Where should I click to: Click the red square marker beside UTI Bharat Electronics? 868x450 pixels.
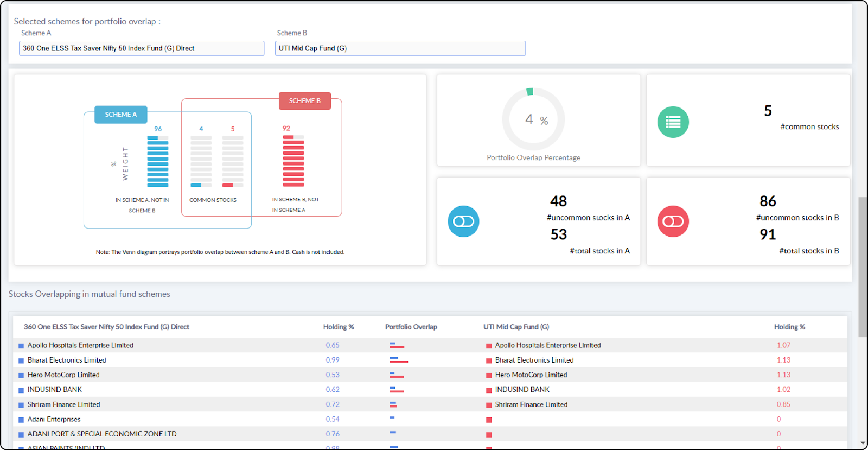click(489, 360)
